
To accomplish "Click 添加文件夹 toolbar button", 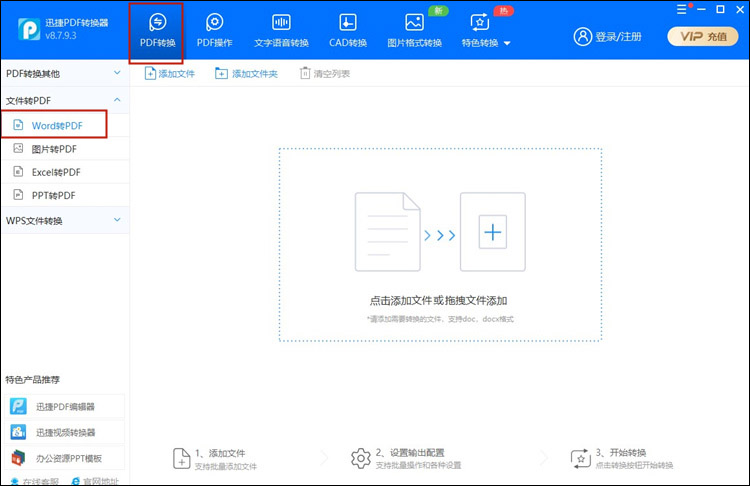I will (x=246, y=74).
